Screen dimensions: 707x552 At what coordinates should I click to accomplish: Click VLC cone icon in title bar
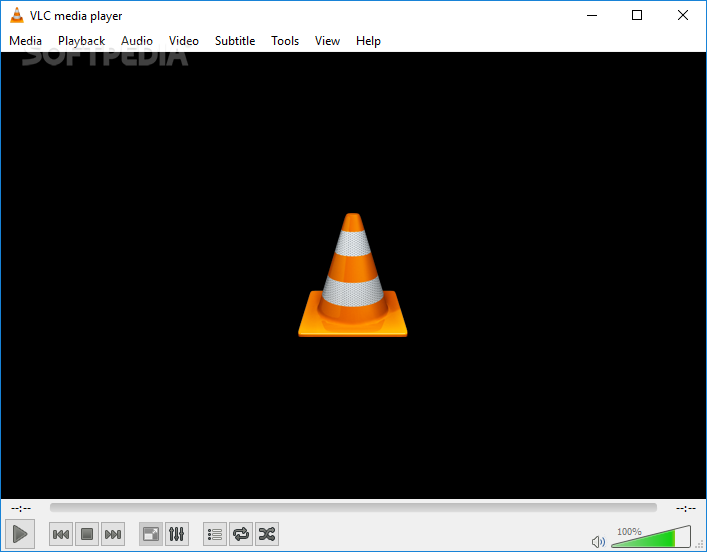tap(17, 15)
